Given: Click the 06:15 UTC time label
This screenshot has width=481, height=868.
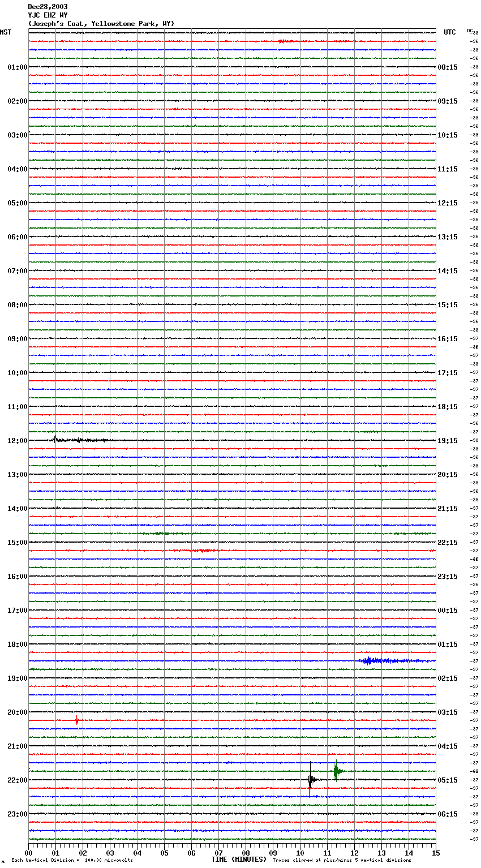Looking at the screenshot, I should tap(448, 814).
